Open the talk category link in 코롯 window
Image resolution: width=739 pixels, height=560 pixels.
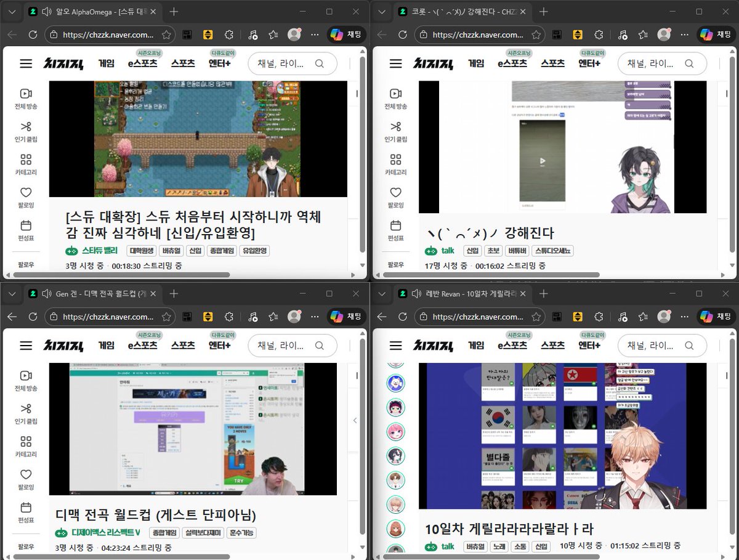point(440,251)
